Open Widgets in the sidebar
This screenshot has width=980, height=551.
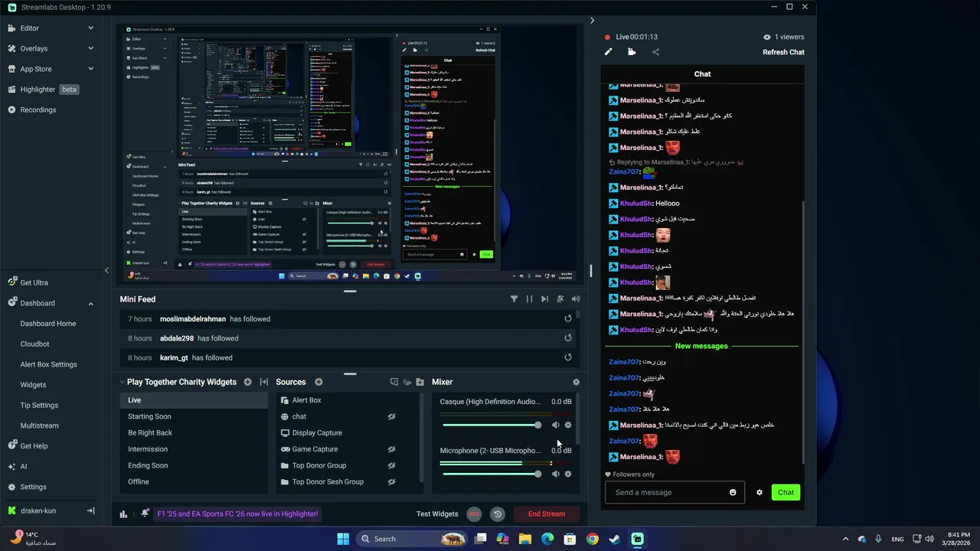[x=34, y=385]
